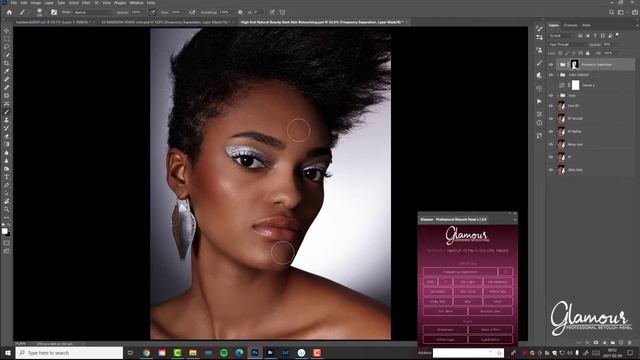The width and height of the screenshot is (640, 360).
Task: Open the Window menu
Action: point(136,2)
